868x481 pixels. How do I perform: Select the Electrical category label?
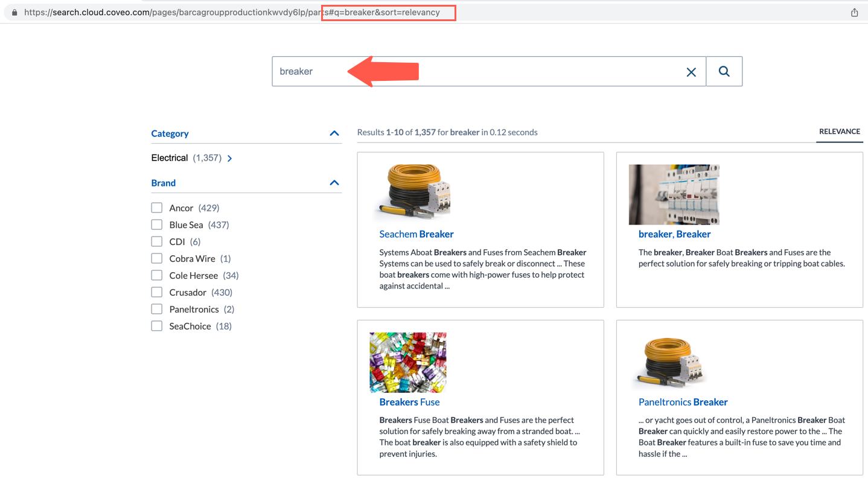point(170,158)
